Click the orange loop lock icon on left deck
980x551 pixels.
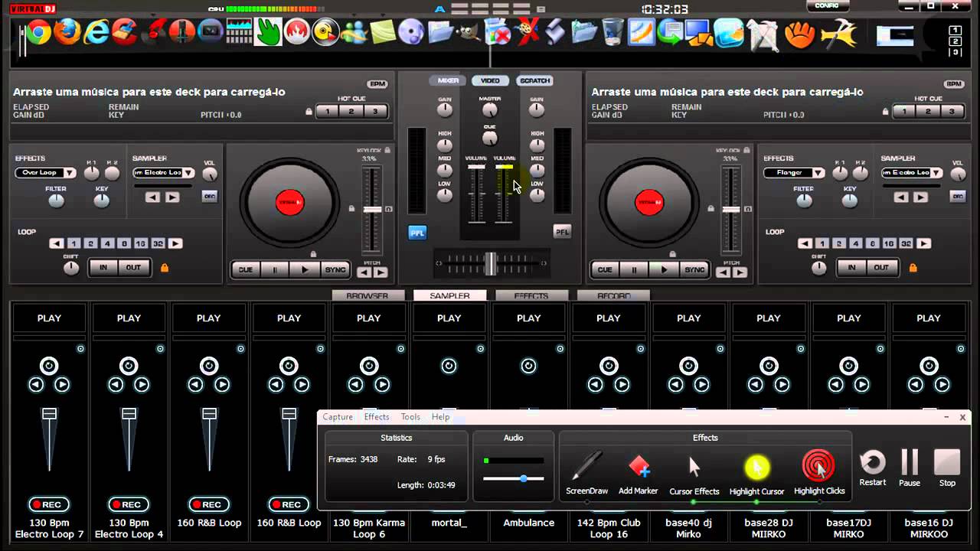coord(164,268)
